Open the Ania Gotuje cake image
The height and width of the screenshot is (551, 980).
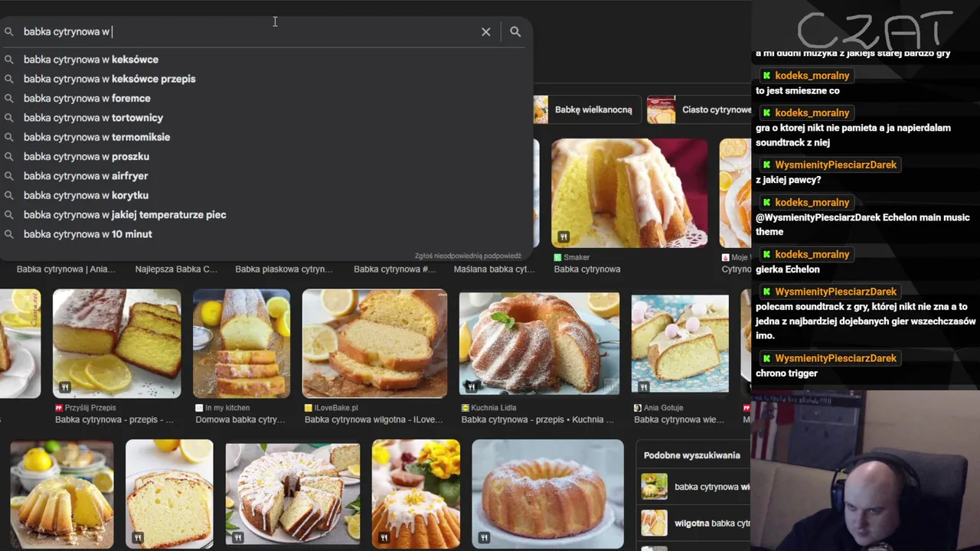click(680, 344)
